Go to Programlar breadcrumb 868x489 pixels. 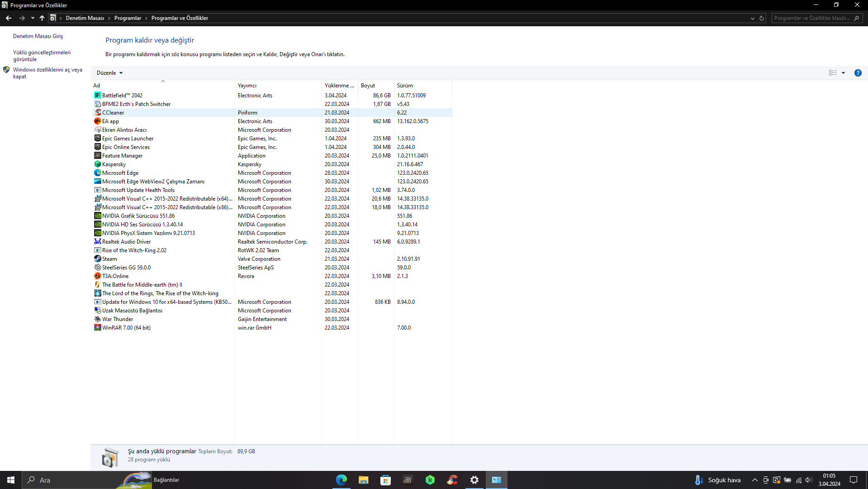(x=128, y=18)
